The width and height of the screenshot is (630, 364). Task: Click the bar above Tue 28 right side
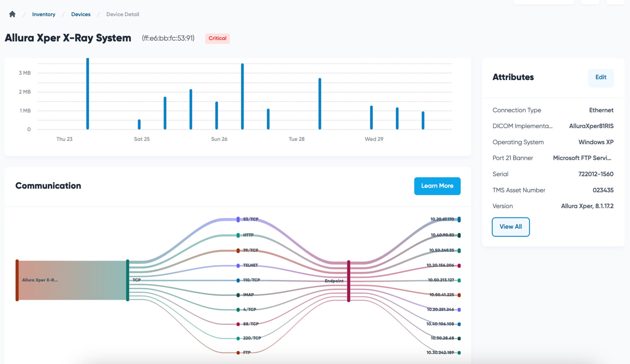[320, 104]
